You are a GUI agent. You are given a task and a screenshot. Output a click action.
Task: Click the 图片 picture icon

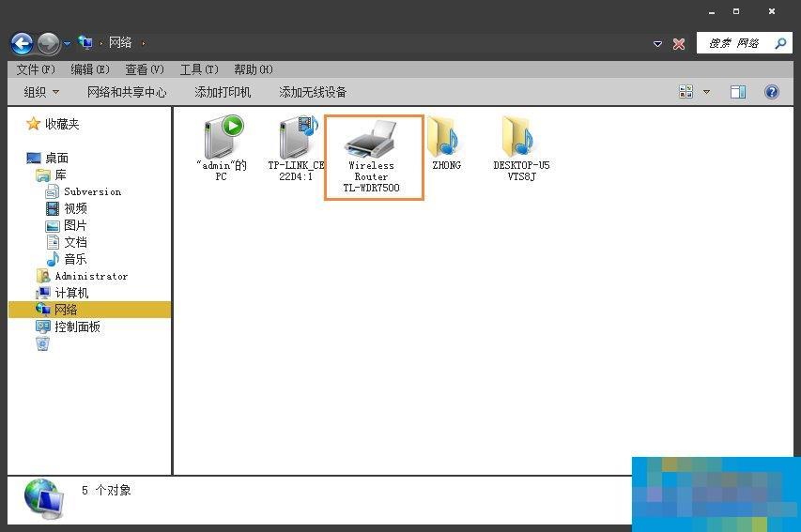(53, 226)
